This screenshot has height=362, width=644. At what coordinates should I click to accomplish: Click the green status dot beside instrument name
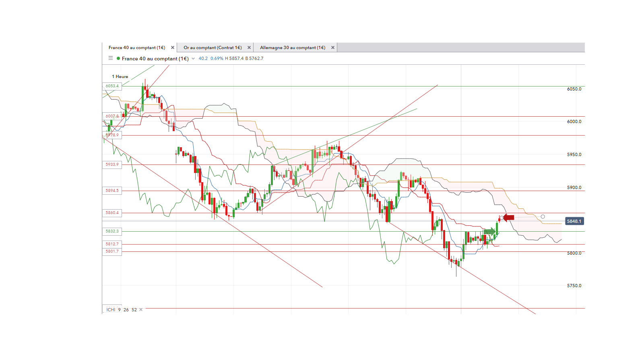tap(118, 58)
